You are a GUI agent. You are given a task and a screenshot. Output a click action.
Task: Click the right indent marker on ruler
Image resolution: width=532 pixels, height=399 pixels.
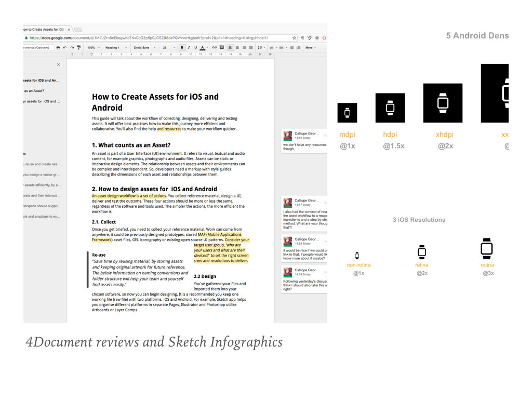[x=250, y=54]
